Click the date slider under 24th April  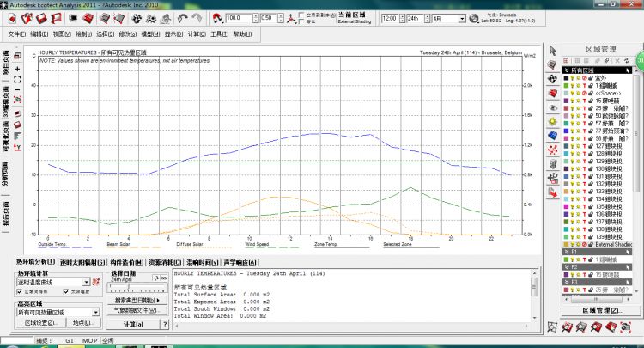137,289
